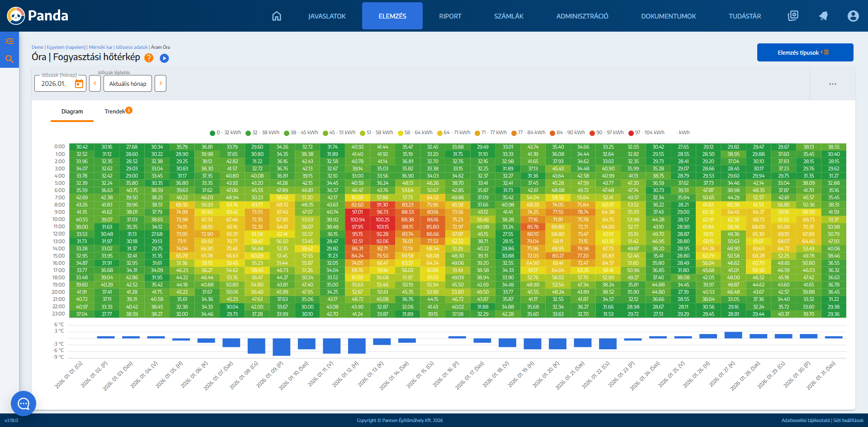This screenshot has width=868, height=427.
Task: Open the home page icon
Action: click(277, 16)
